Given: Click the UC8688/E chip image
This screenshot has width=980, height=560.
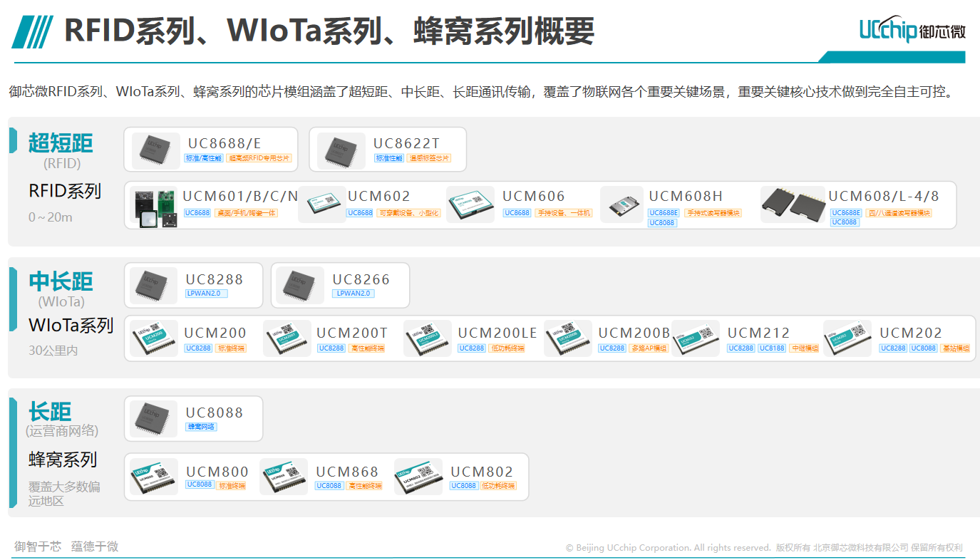Looking at the screenshot, I should point(155,150).
